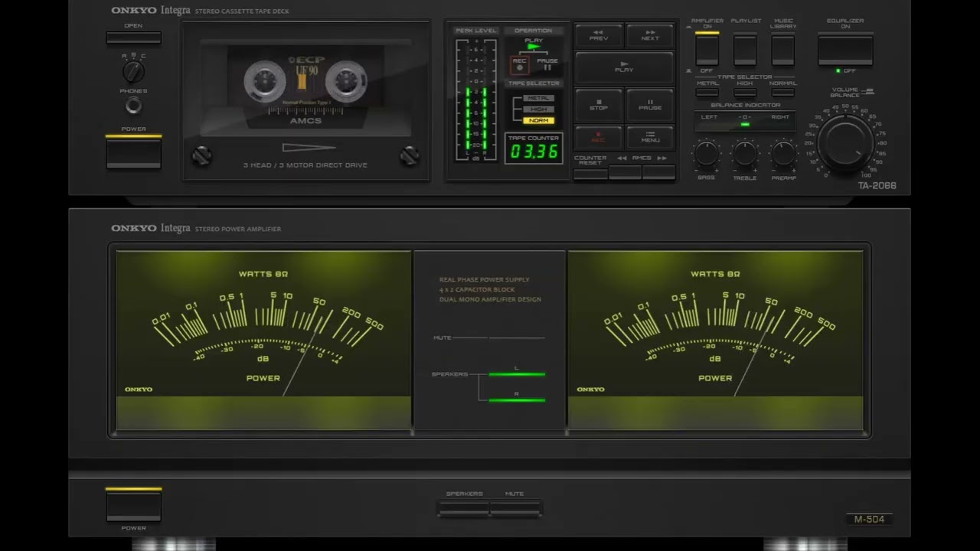Click the '3 HEAD / 3 MOTOR DIRECT DRIVE' text
Screen dimensions: 980x551
coord(305,165)
